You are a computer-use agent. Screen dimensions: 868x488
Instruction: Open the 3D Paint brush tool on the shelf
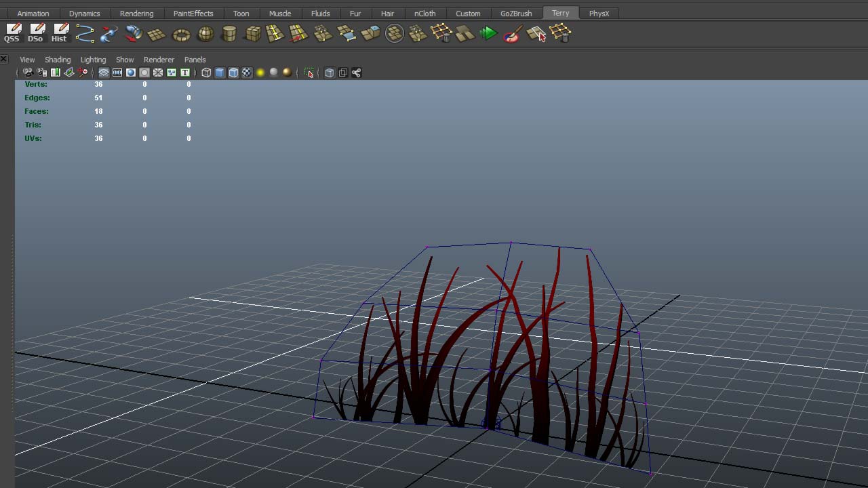coord(512,33)
